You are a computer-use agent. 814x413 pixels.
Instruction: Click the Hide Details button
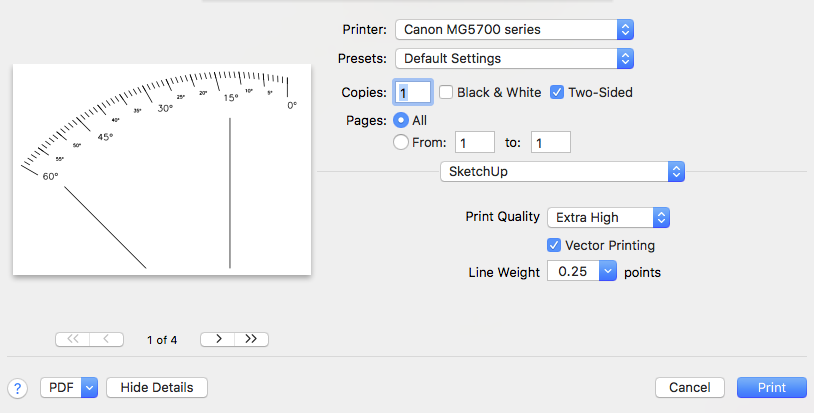[x=156, y=387]
